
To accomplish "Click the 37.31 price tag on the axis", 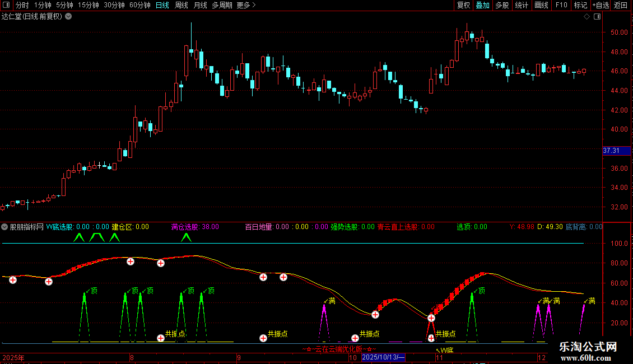I will [x=616, y=151].
